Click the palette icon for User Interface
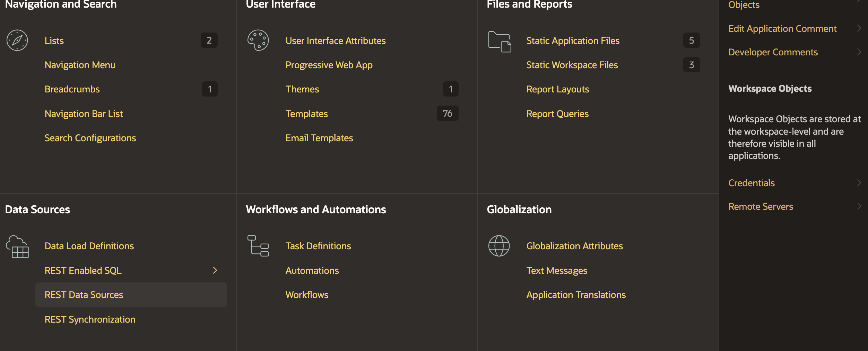The width and height of the screenshot is (868, 351). [258, 40]
